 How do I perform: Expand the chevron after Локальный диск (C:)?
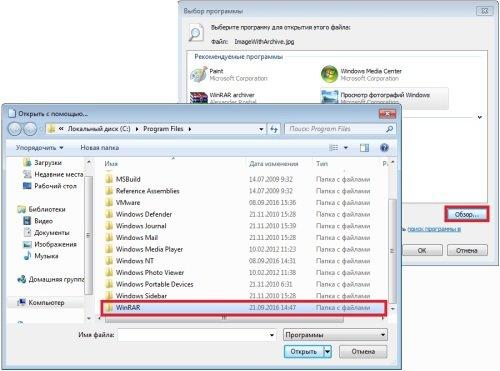(x=137, y=129)
